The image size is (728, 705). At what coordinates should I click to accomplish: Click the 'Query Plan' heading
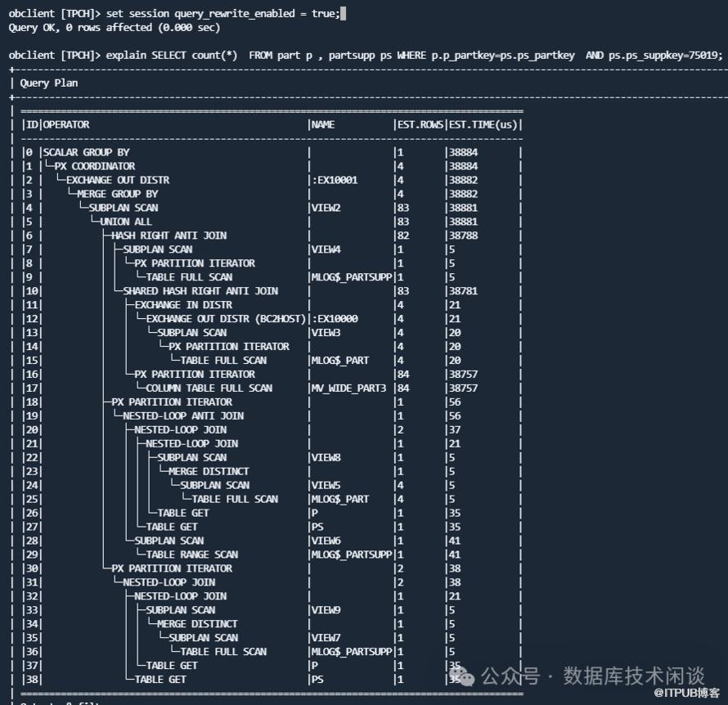[x=49, y=83]
